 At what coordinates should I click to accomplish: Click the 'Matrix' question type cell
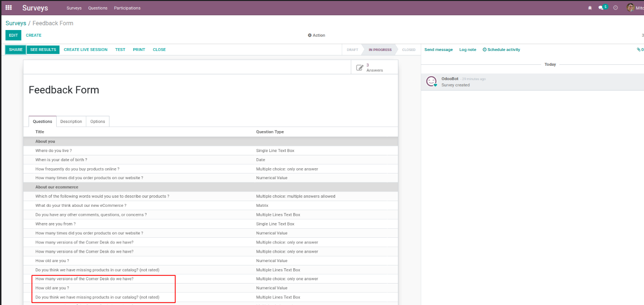click(x=262, y=205)
